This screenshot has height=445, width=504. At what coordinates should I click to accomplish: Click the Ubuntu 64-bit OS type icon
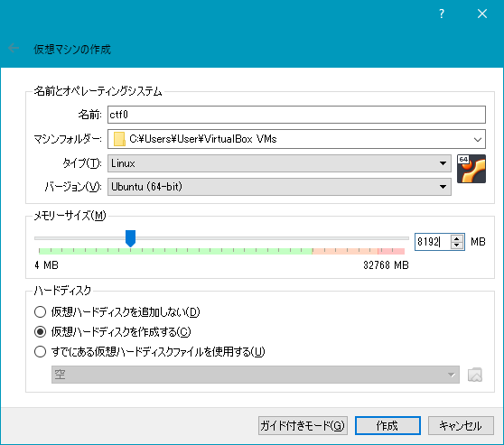tap(471, 169)
